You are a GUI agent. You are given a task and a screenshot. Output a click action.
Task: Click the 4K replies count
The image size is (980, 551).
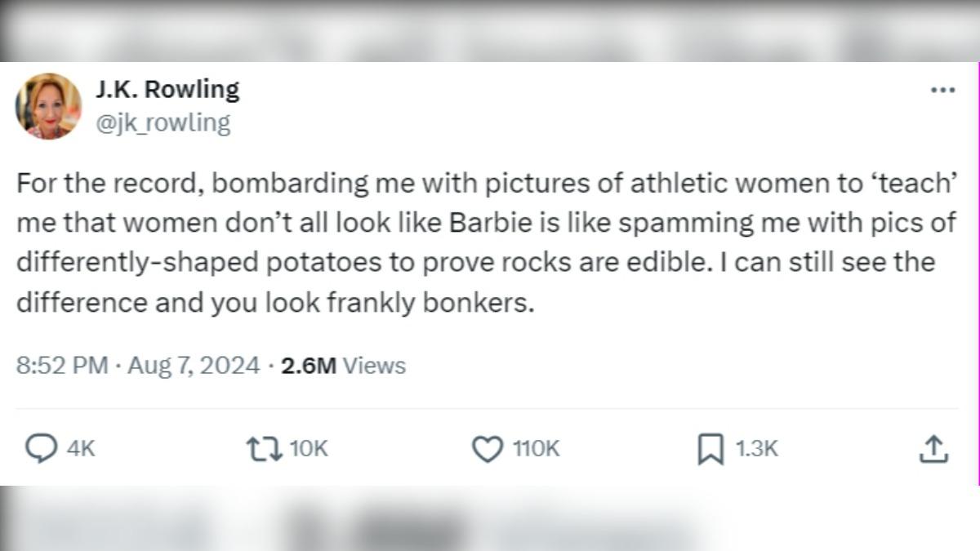(81, 448)
